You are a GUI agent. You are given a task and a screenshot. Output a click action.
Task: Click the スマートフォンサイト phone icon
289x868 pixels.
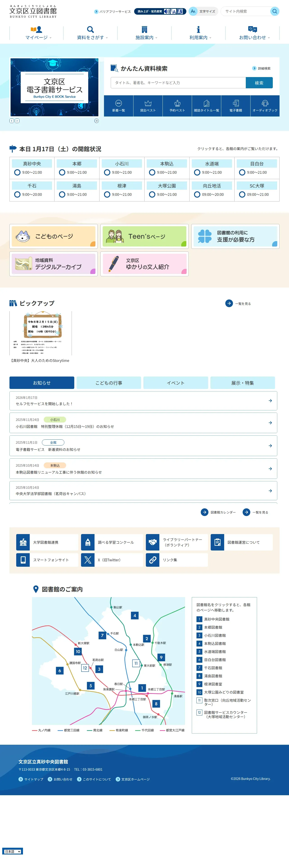click(23, 560)
